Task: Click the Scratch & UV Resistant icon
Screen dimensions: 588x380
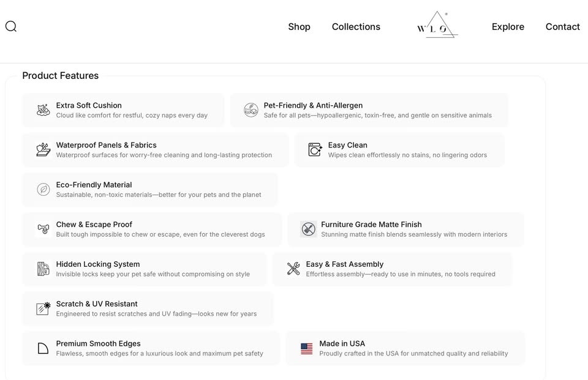Action: point(43,309)
